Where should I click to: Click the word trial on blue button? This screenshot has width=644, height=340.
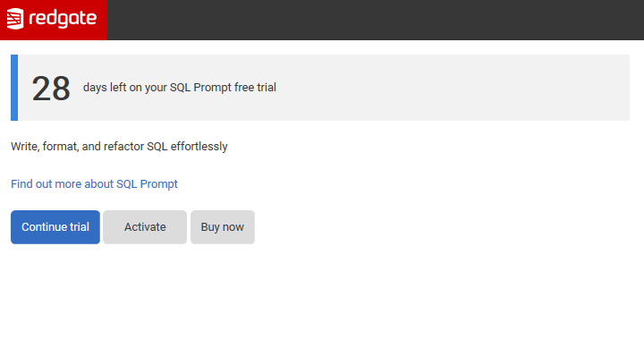80,227
